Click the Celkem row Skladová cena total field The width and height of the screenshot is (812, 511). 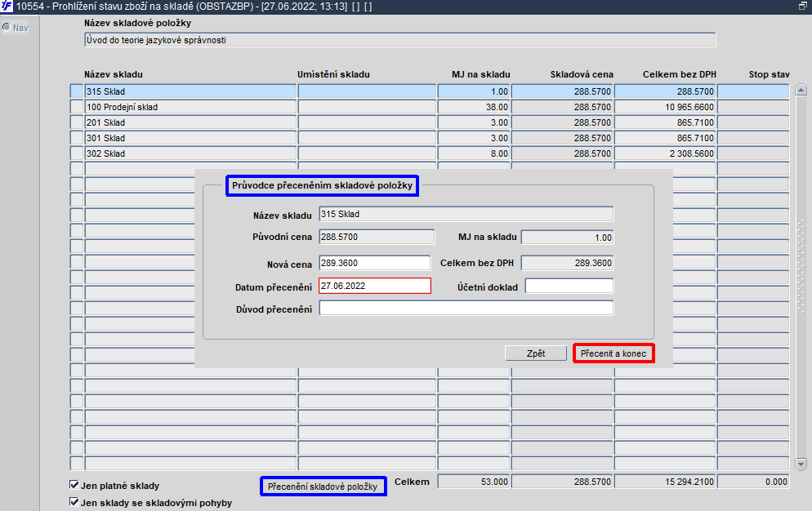point(562,482)
